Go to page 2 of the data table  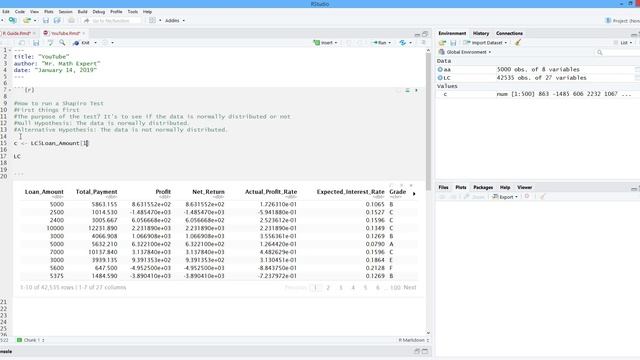328,287
